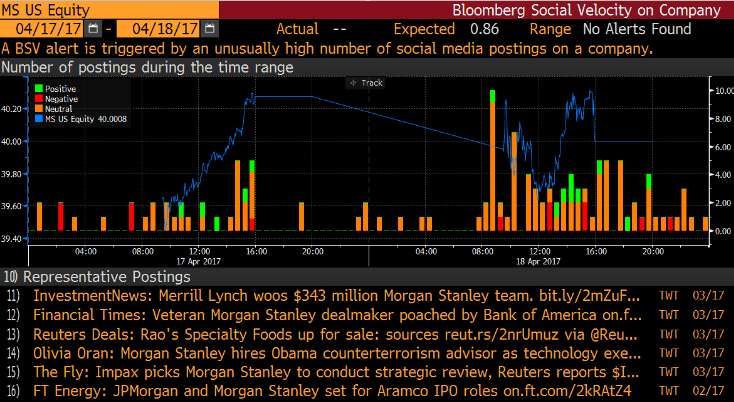734x402 pixels.
Task: Click the Bloomberg Social Velocity on Company title
Action: 587,10
